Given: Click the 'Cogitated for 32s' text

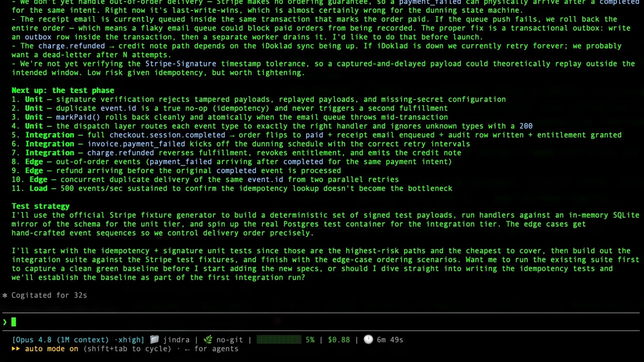Looking at the screenshot, I should tap(49, 295).
